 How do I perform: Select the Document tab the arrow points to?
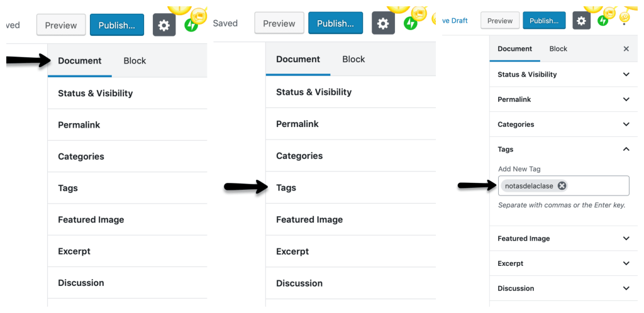(x=80, y=61)
